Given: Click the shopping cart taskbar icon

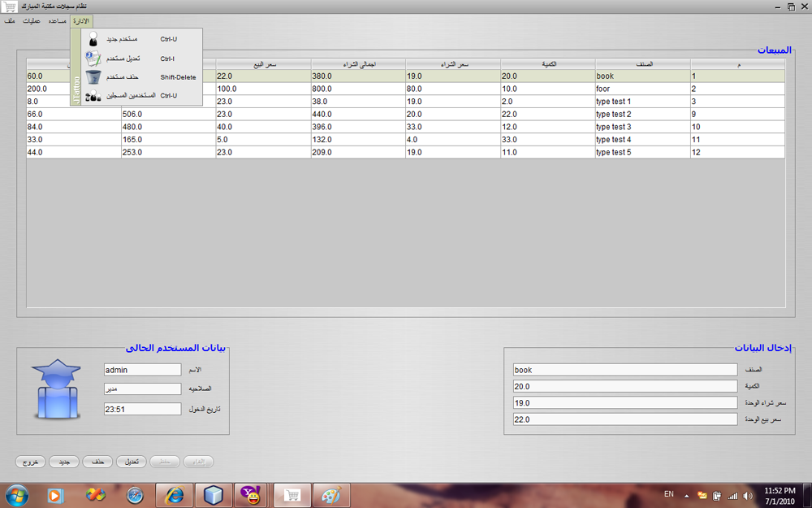Looking at the screenshot, I should (292, 496).
